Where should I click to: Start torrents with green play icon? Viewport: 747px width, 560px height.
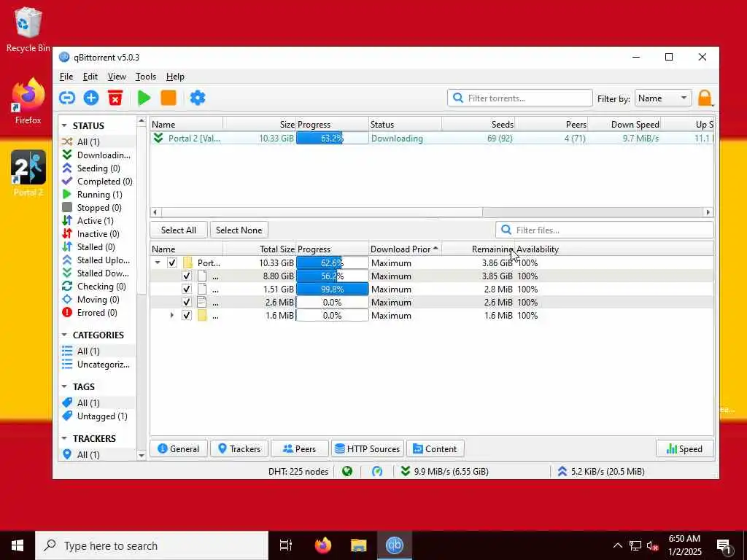tap(144, 98)
